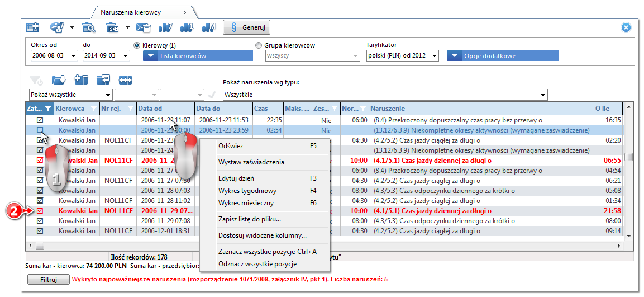Image resolution: width=644 pixels, height=297 pixels.
Task: Export the report to PDF icon
Action: (x=112, y=27)
